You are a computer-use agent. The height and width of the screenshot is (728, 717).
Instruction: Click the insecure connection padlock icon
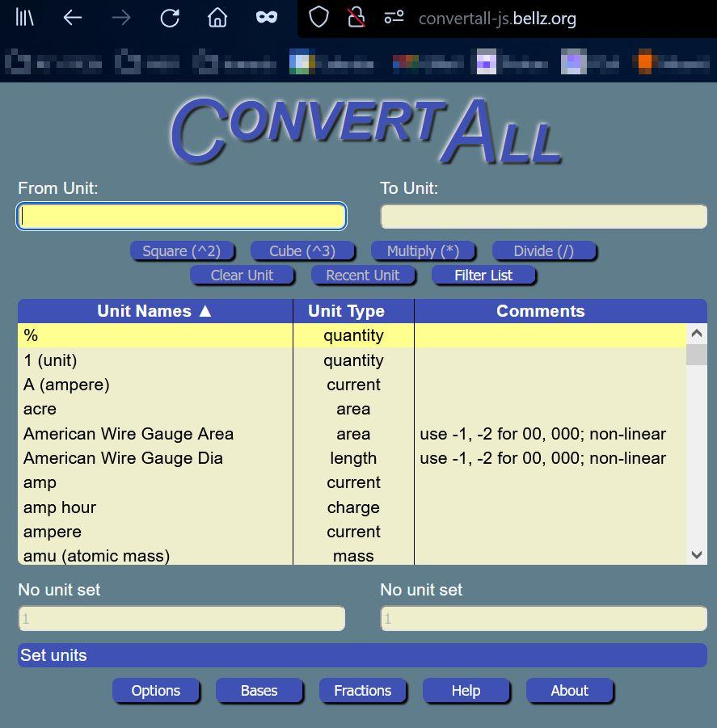coord(356,18)
